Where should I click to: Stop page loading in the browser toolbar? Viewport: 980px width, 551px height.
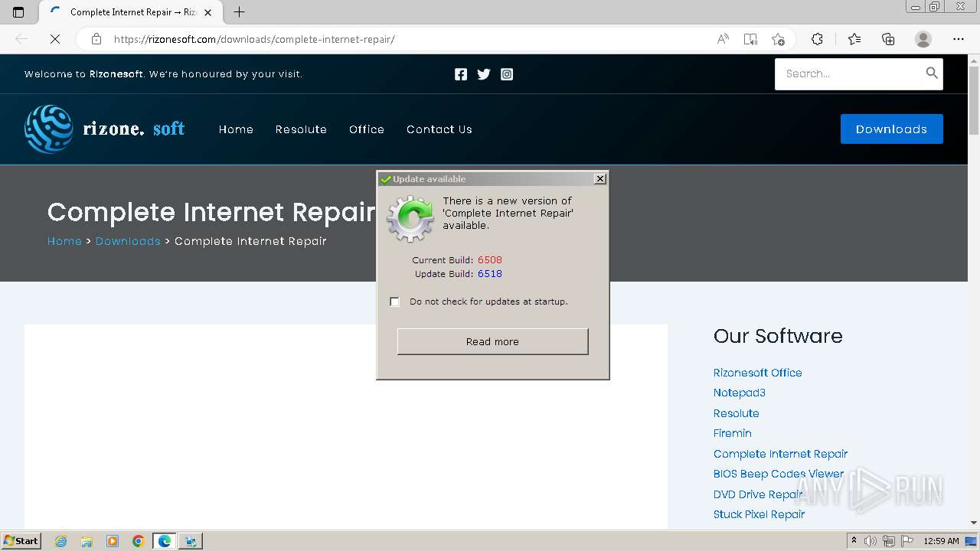[x=55, y=39]
